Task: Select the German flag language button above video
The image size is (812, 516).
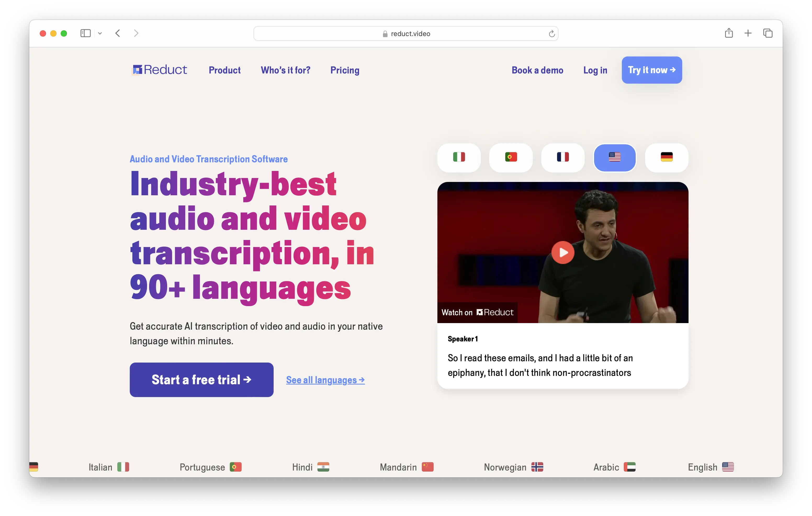Action: tap(667, 157)
